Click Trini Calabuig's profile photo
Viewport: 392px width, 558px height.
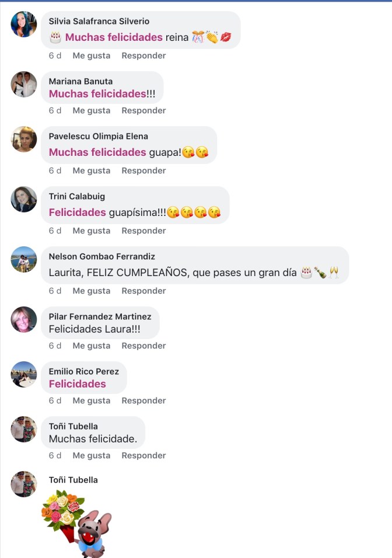pyautogui.click(x=24, y=199)
